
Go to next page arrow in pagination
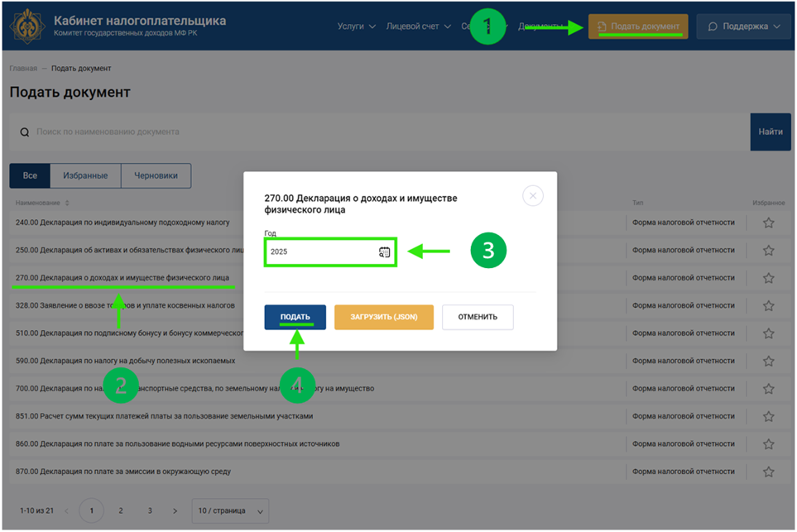coord(175,511)
